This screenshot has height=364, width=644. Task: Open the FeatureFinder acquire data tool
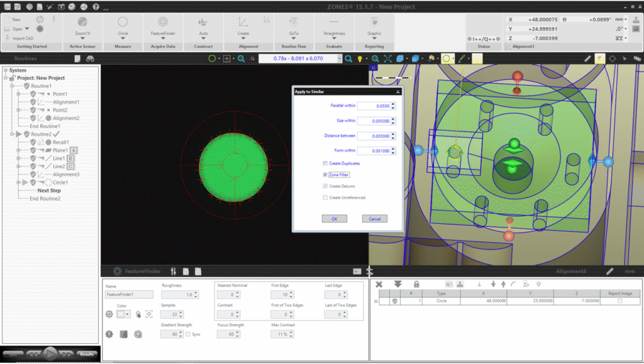tap(163, 22)
